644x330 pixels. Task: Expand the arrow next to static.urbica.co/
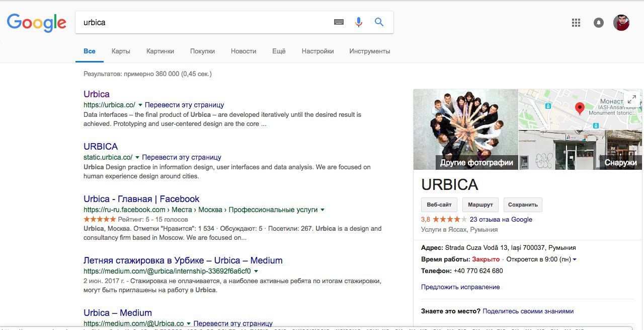137,158
